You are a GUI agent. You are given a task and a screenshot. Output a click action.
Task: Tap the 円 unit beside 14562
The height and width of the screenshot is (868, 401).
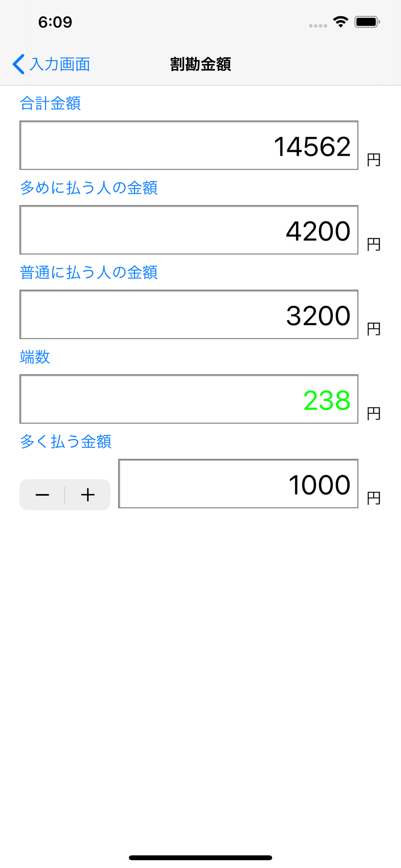[374, 160]
